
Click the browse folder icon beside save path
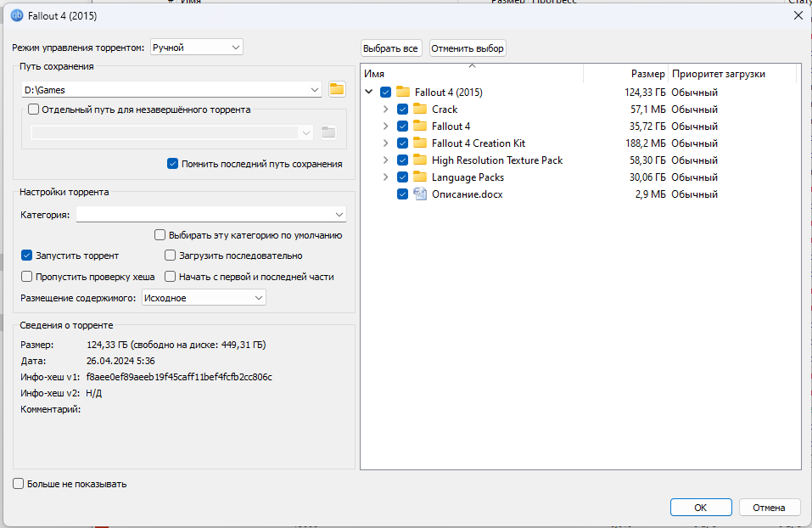click(x=337, y=89)
